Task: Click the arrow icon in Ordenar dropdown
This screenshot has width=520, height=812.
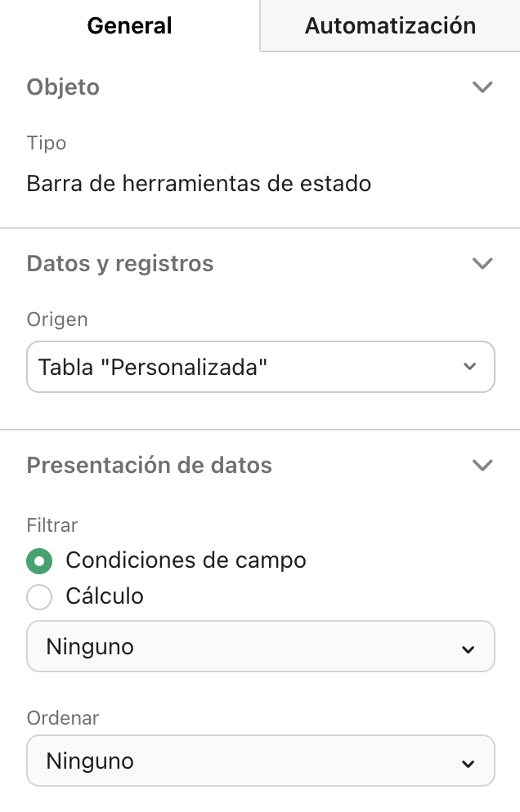Action: coord(468,763)
